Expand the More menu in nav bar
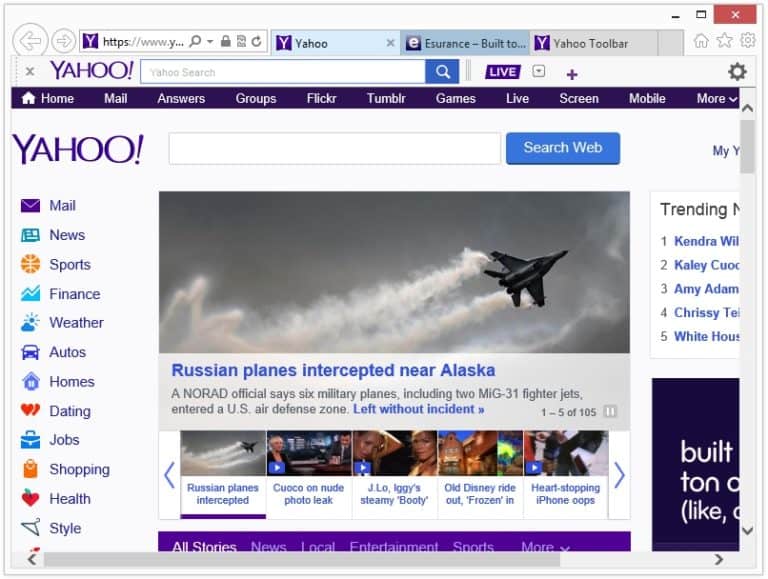This screenshot has width=768, height=579. [x=717, y=98]
